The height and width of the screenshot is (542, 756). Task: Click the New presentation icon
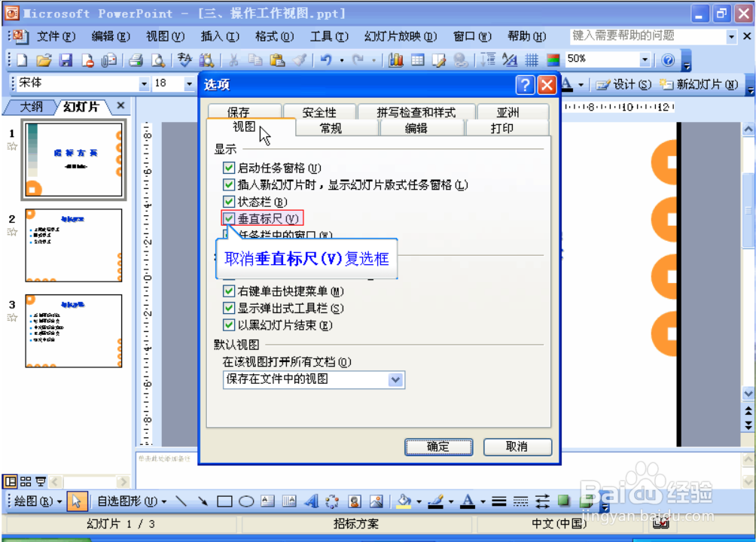(22, 60)
